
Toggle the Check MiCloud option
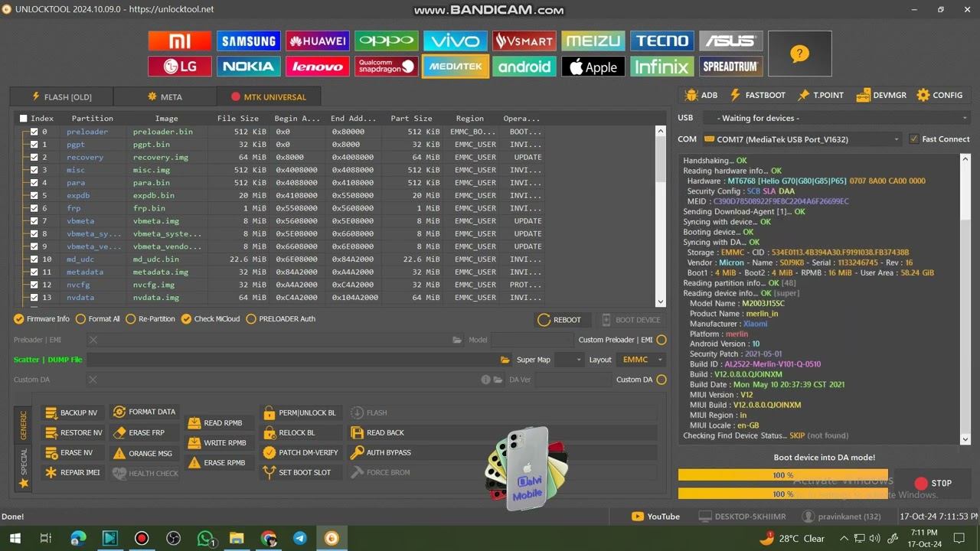point(186,319)
